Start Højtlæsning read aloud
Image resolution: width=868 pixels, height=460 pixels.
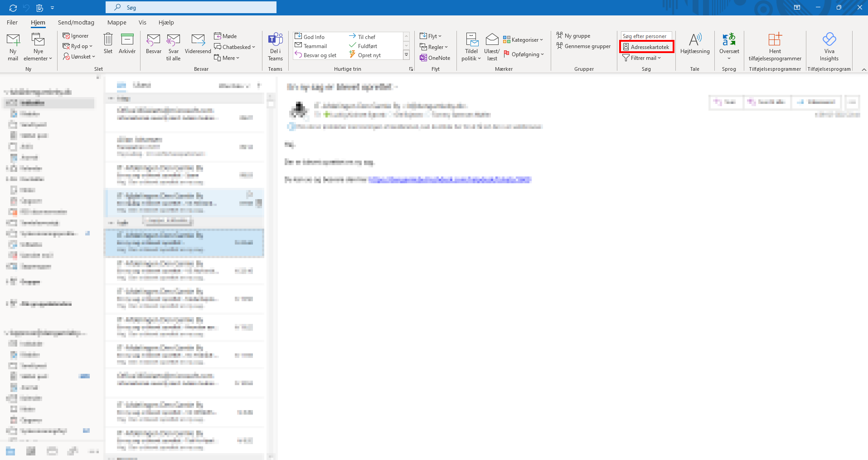pos(695,44)
